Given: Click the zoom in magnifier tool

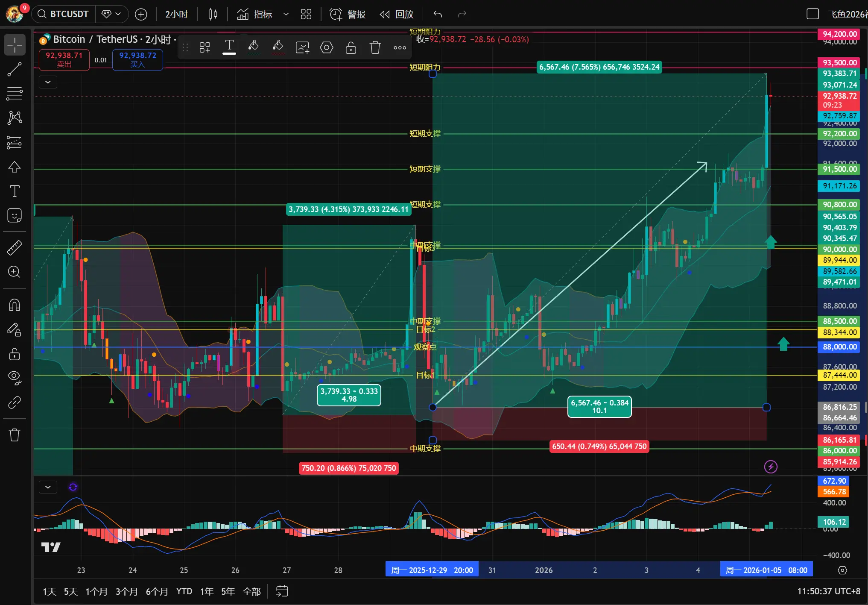Looking at the screenshot, I should click(x=15, y=272).
